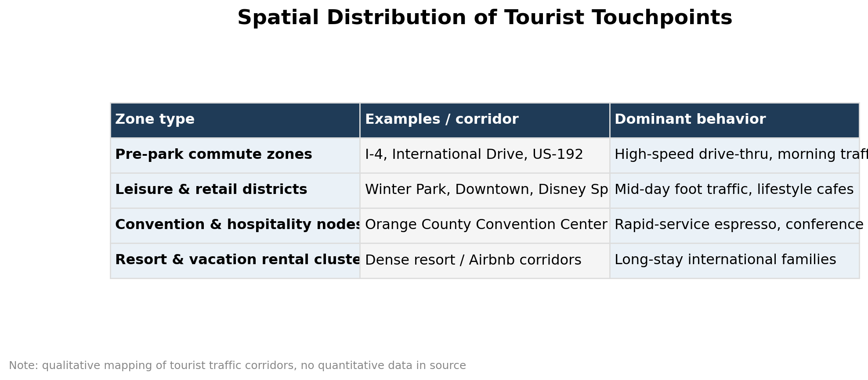Click the word 'Airbnb' in the table

491,260
